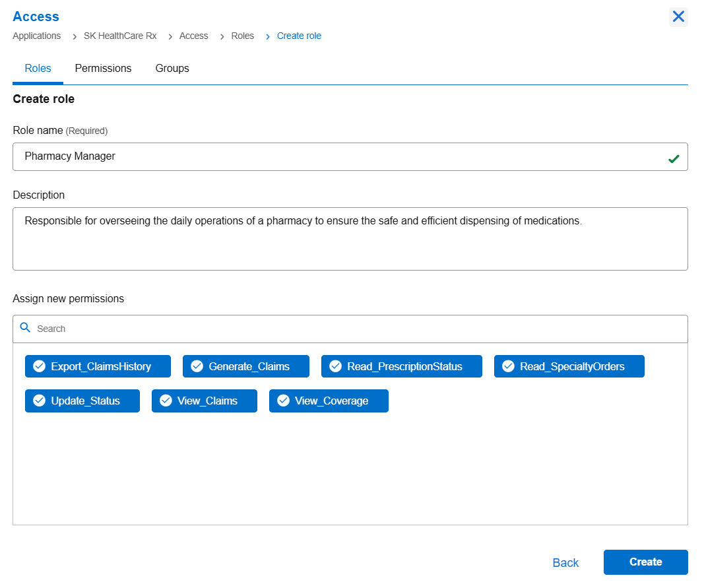
Task: Click the magnifier icon in the permissions search
Action: pyautogui.click(x=25, y=327)
